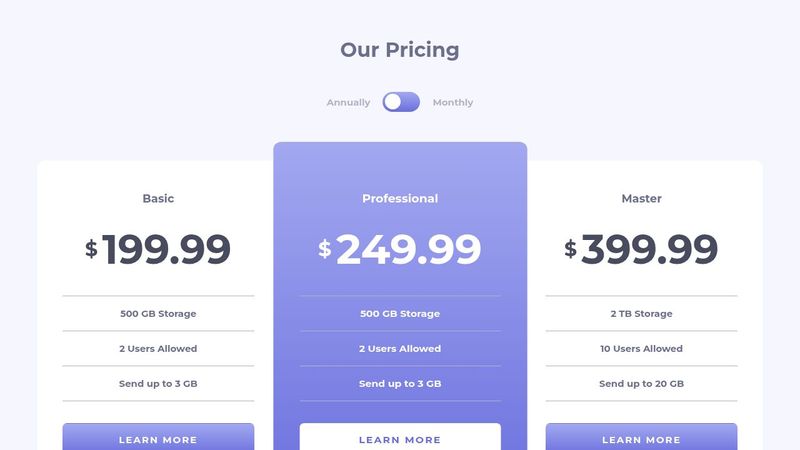Click the $249.99 price

(400, 249)
